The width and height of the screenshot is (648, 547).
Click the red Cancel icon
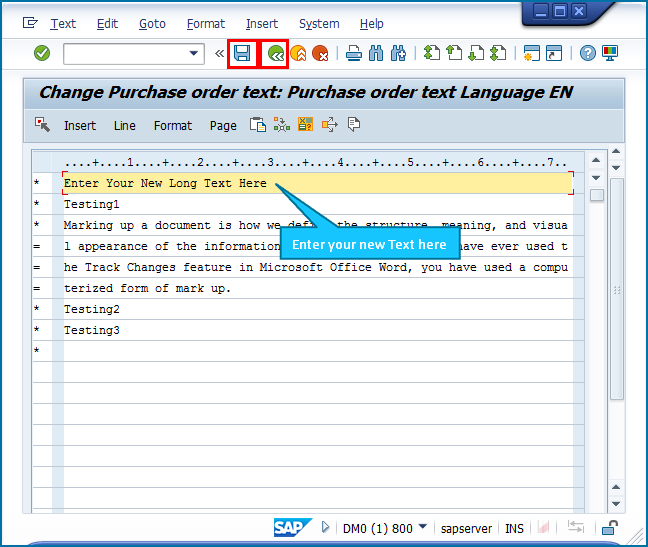320,54
